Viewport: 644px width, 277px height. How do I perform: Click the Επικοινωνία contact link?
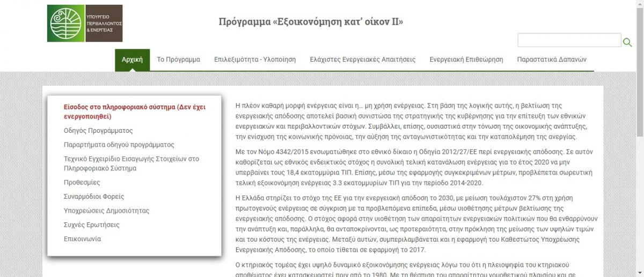pos(82,239)
